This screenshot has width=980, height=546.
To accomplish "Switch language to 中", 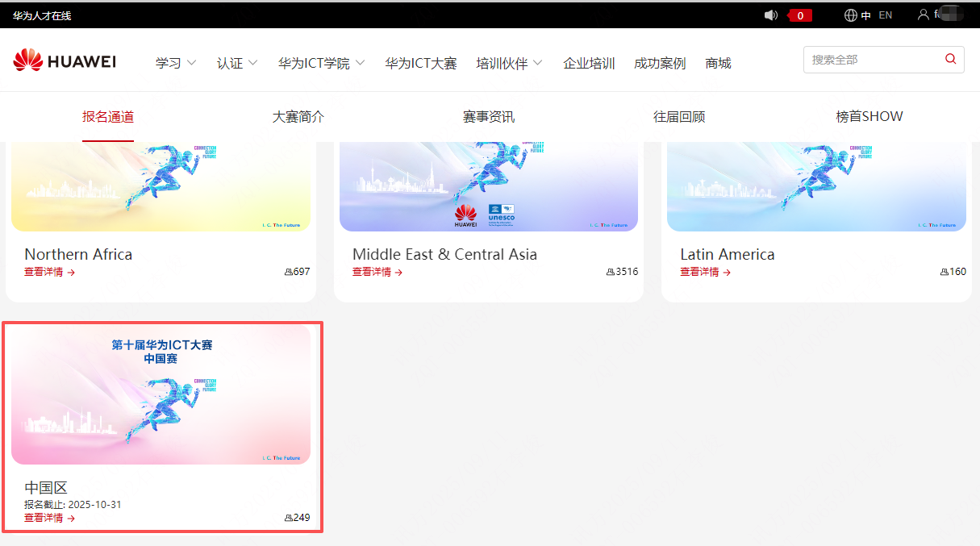I will click(x=866, y=14).
